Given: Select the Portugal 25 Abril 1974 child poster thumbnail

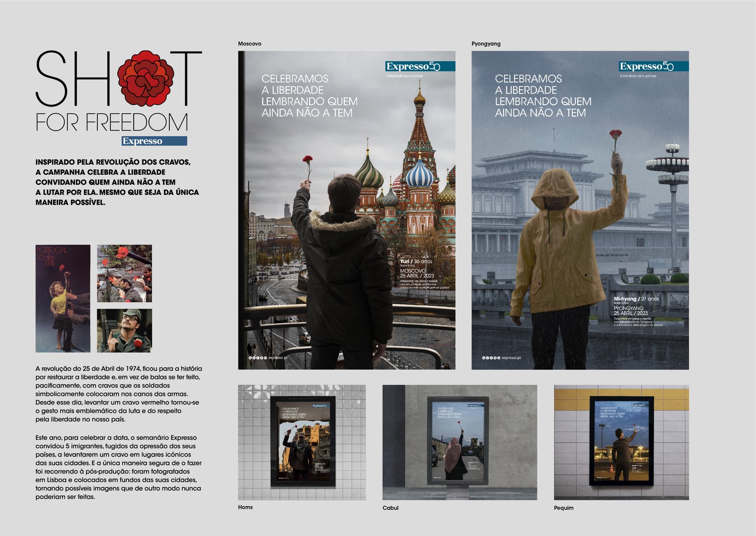Looking at the screenshot, I should [63, 298].
